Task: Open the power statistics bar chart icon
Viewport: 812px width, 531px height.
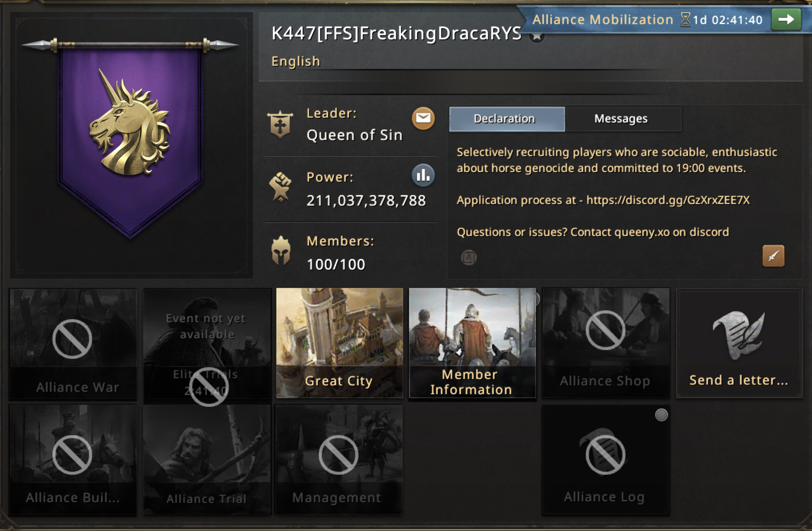Action: pyautogui.click(x=423, y=175)
